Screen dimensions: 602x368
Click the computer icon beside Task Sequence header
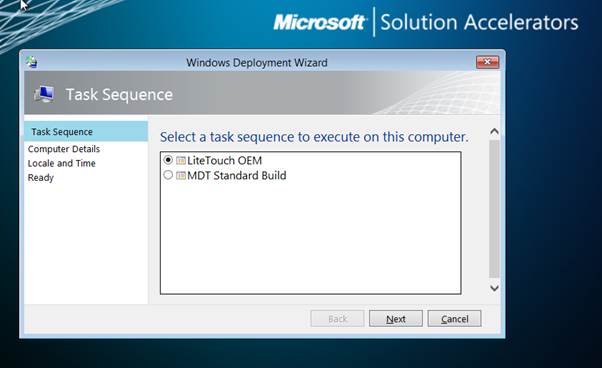click(44, 94)
